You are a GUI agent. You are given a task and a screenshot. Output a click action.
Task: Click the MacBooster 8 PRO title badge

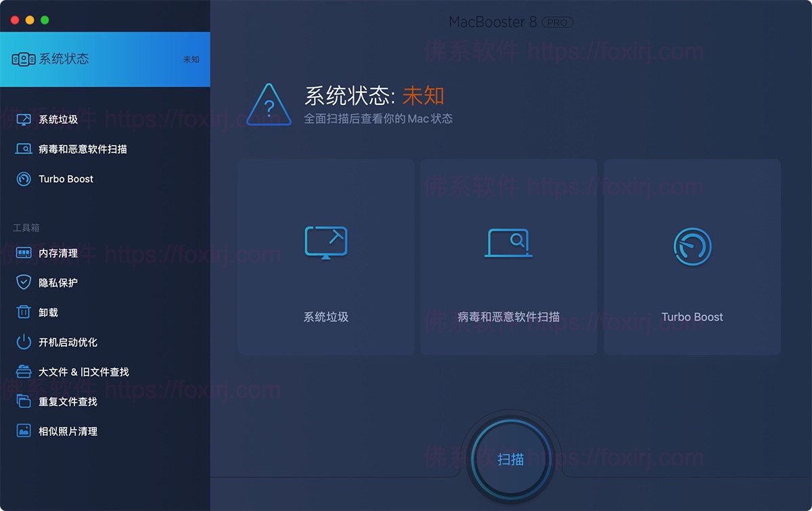pos(511,22)
